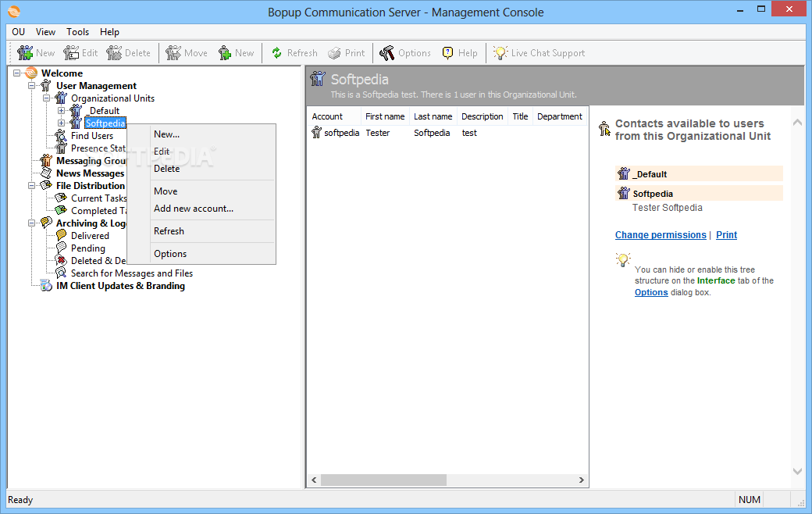
Task: Open Options via the hammer toolbar icon
Action: tap(386, 53)
